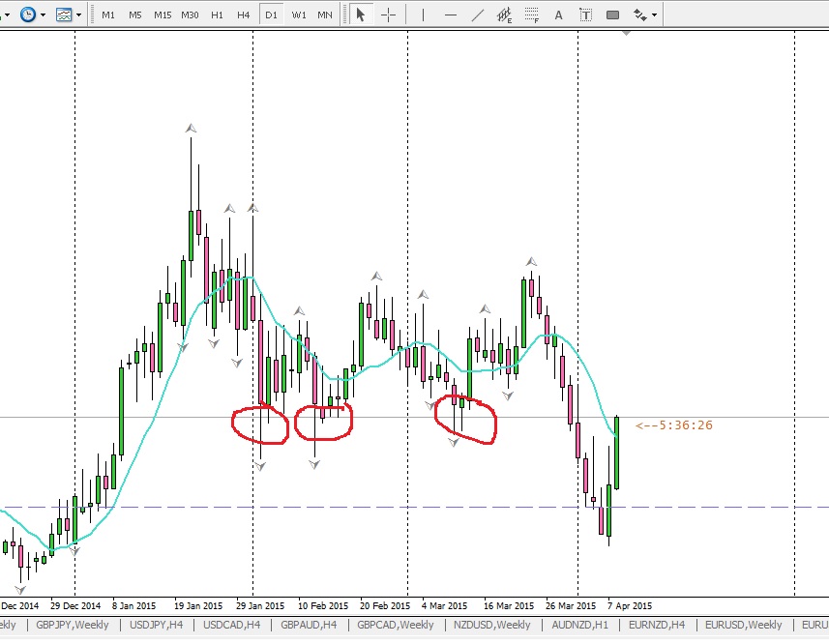Choose the Text Label 'T' tool
This screenshot has width=829, height=644.
coord(585,15)
